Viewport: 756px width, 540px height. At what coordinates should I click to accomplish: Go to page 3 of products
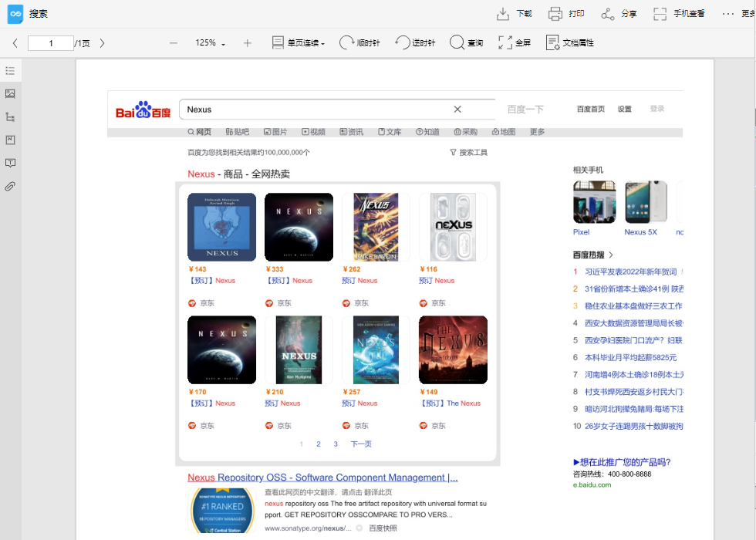[336, 444]
